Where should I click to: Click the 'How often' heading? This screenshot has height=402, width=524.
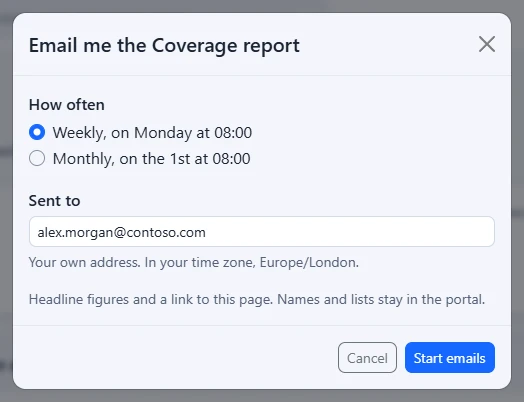point(67,105)
